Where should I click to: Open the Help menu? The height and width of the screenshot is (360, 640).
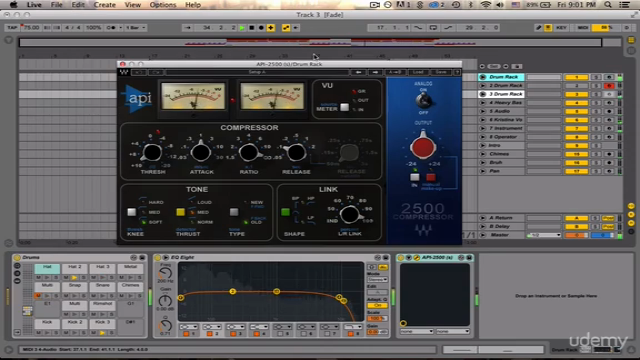pyautogui.click(x=193, y=5)
